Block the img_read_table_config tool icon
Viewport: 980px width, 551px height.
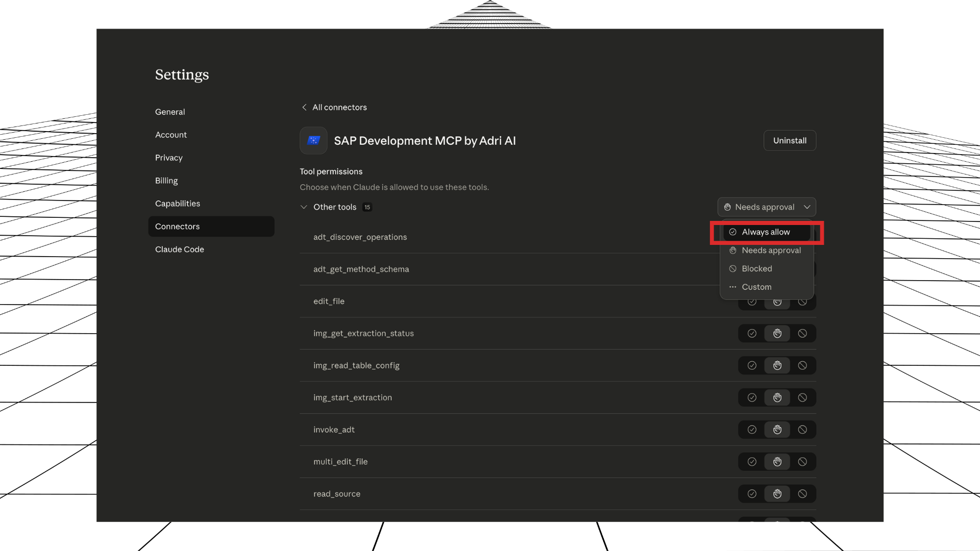click(802, 365)
